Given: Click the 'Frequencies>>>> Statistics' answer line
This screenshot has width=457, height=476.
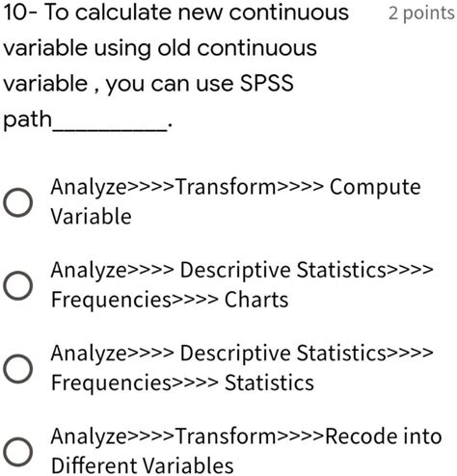Looking at the screenshot, I should click(x=182, y=383).
